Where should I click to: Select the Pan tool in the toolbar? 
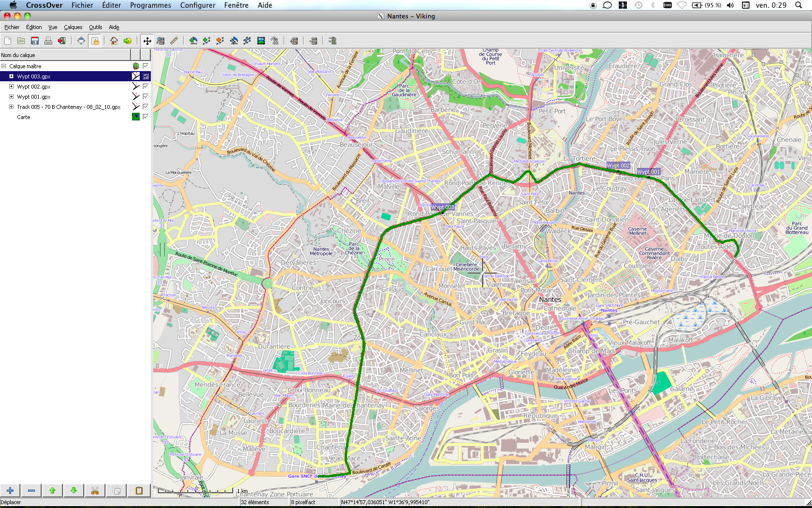[x=147, y=41]
